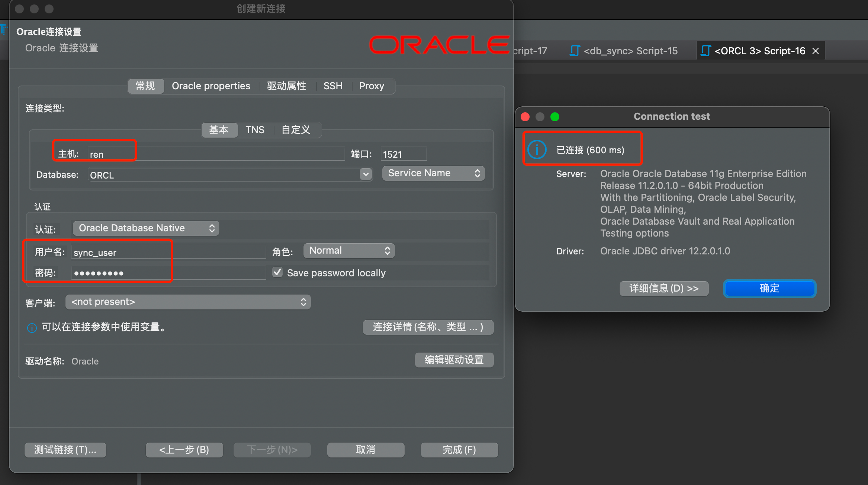Click the 驱动名称 Oracle value text

(85, 361)
